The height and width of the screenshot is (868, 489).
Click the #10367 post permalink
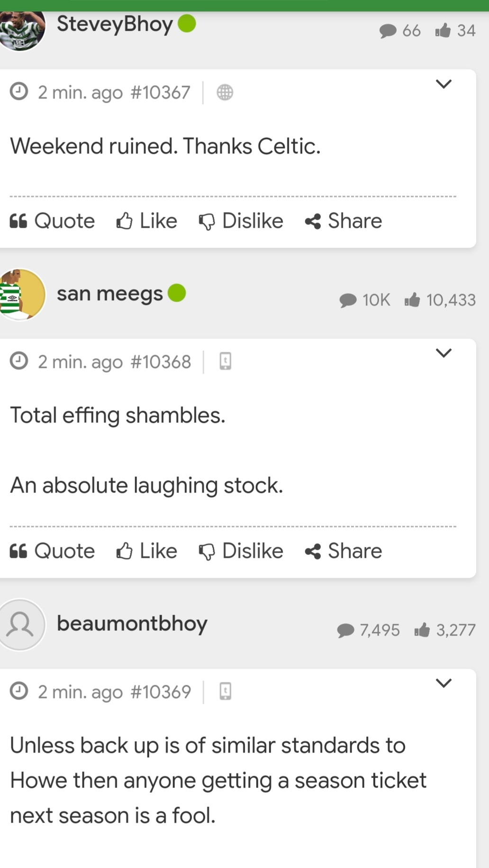[x=160, y=92]
